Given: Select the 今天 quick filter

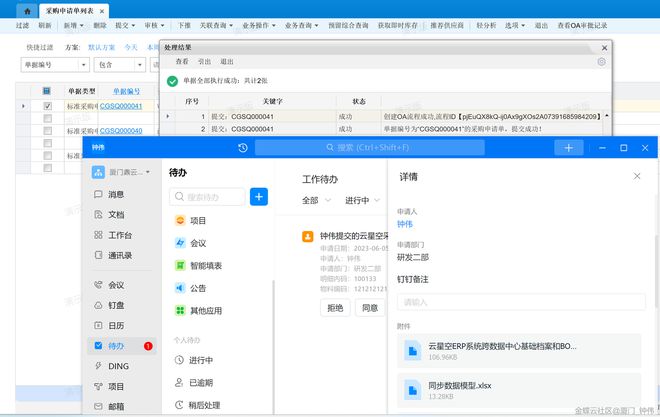Looking at the screenshot, I should pos(131,47).
